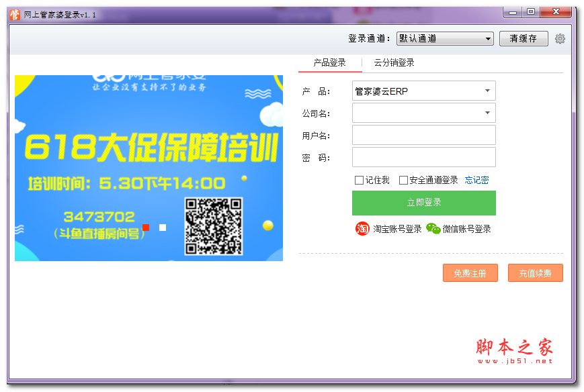Click the 免费注册 button
Viewport: 584px width, 392px height.
[x=470, y=273]
